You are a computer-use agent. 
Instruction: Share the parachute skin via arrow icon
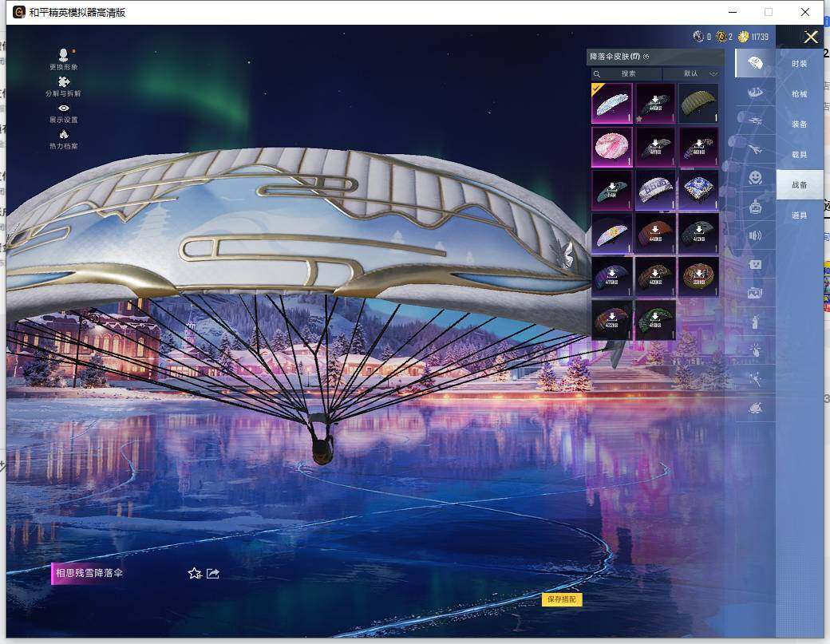pyautogui.click(x=213, y=573)
